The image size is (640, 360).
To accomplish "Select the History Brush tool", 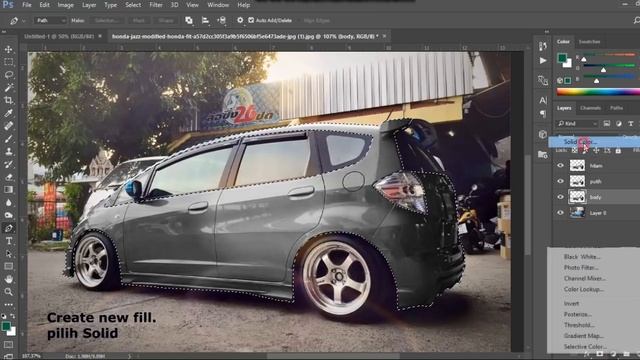I will tap(9, 164).
